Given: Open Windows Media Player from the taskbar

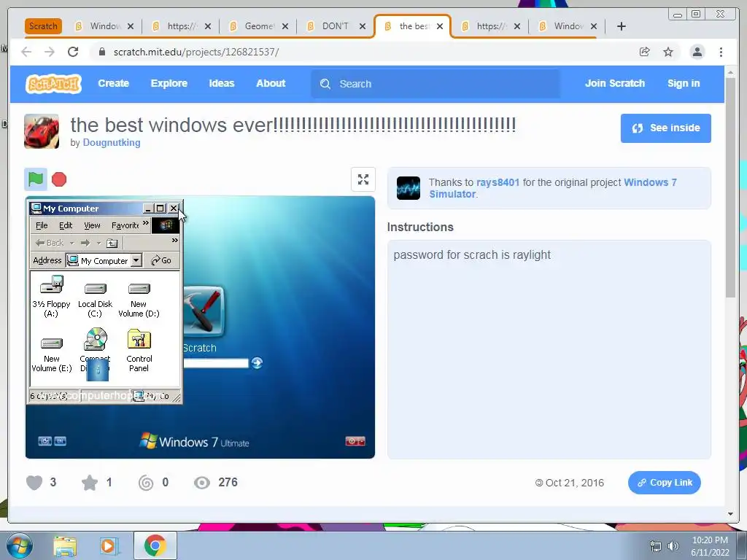Looking at the screenshot, I should (108, 546).
